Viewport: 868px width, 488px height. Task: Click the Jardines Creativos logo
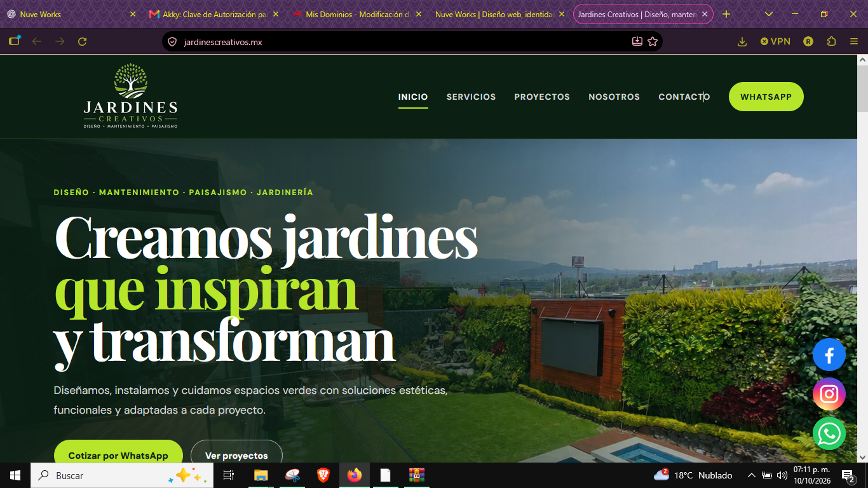point(130,96)
